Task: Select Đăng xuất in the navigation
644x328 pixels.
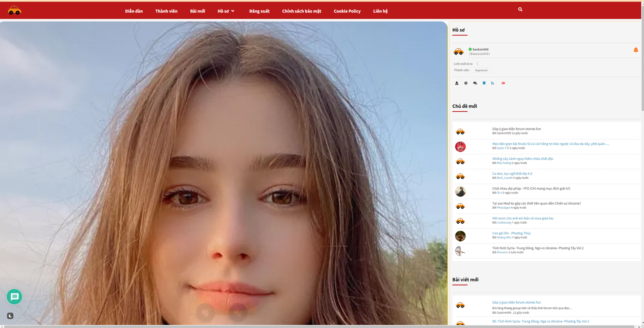Action: click(x=259, y=11)
